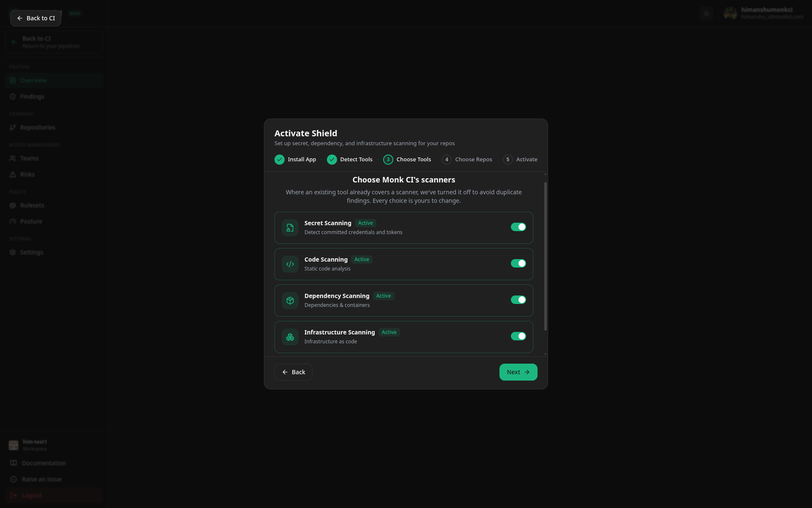This screenshot has width=812, height=508.
Task: Open Repositories in the sidebar
Action: (x=54, y=127)
